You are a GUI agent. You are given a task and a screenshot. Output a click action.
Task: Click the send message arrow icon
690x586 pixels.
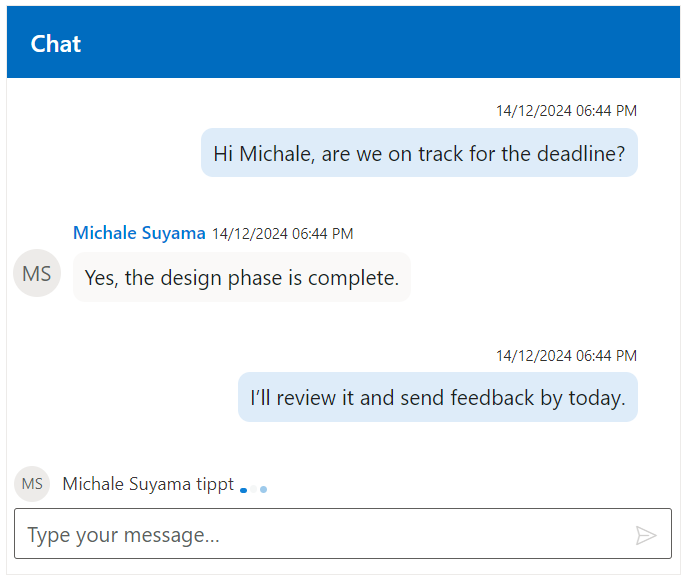click(646, 535)
